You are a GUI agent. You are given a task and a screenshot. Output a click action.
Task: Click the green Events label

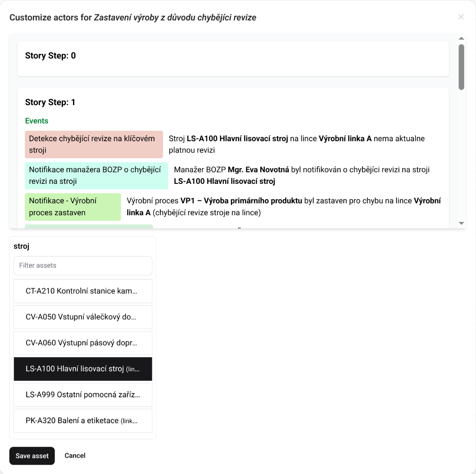37,121
